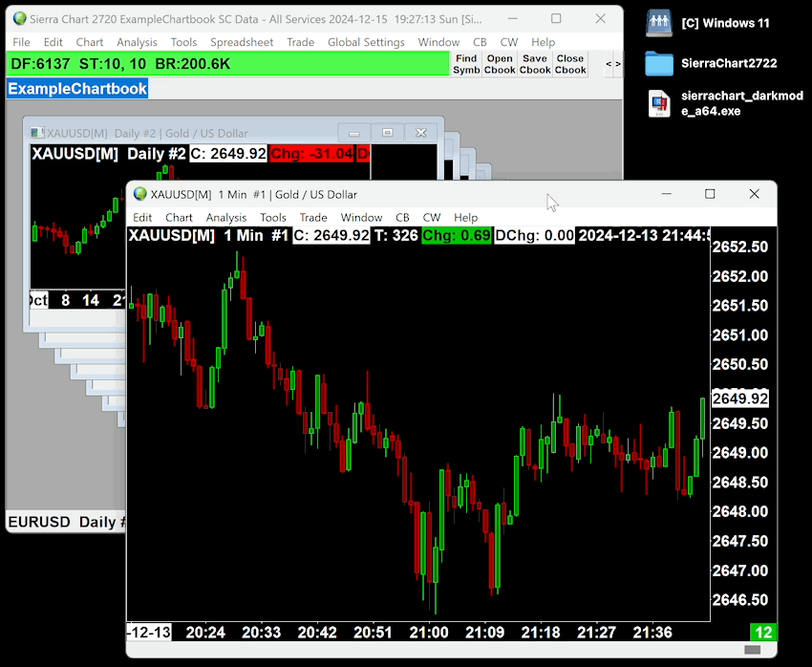The width and height of the screenshot is (812, 667).
Task: Maximize the XAUUSD 1 Min chart window
Action: click(710, 194)
